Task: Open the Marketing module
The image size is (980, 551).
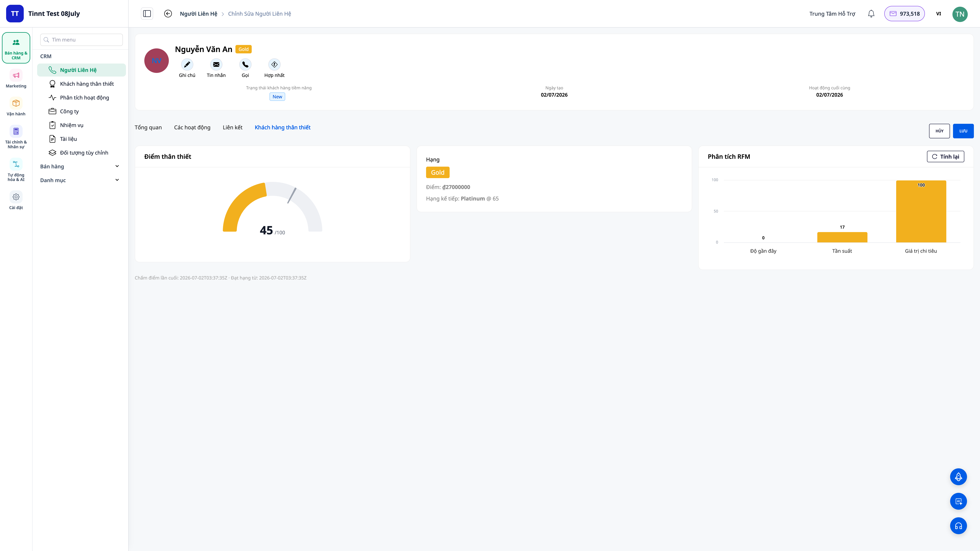Action: pyautogui.click(x=16, y=79)
